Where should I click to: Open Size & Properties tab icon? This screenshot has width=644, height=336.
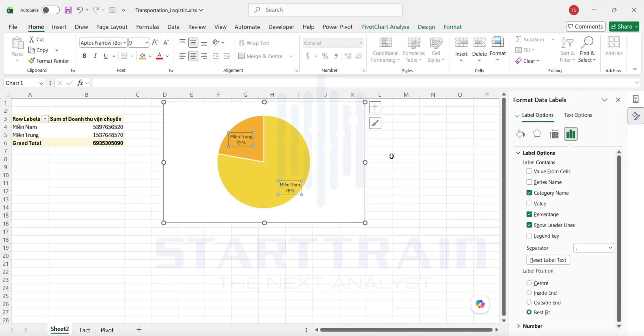click(x=554, y=134)
